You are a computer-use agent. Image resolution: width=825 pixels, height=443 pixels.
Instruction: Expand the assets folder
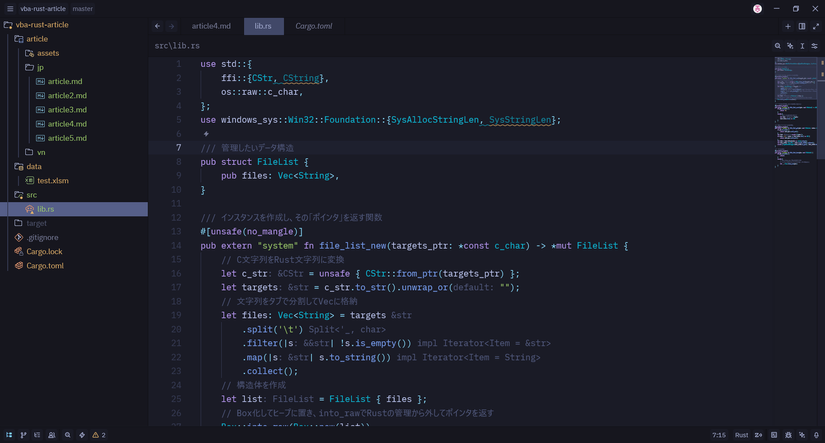click(47, 53)
